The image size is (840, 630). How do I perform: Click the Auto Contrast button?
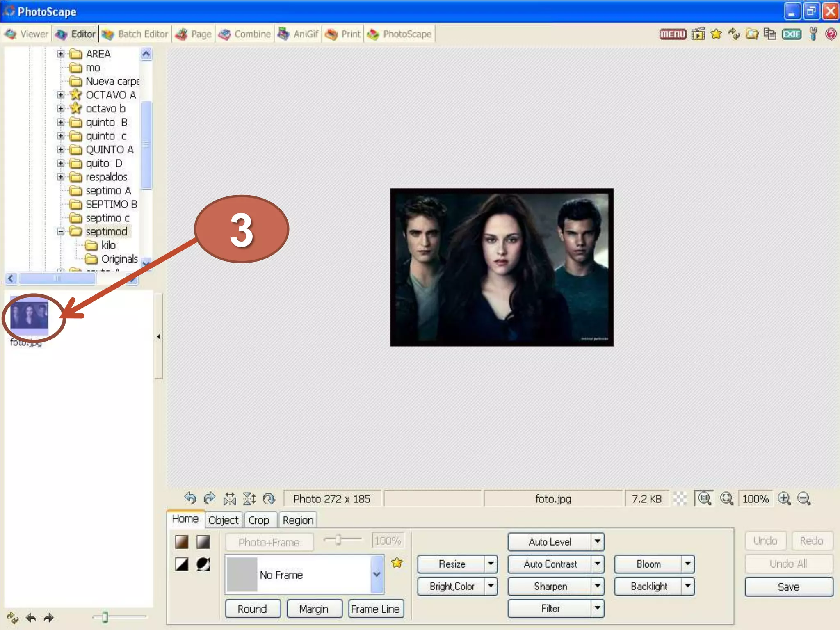(x=550, y=564)
